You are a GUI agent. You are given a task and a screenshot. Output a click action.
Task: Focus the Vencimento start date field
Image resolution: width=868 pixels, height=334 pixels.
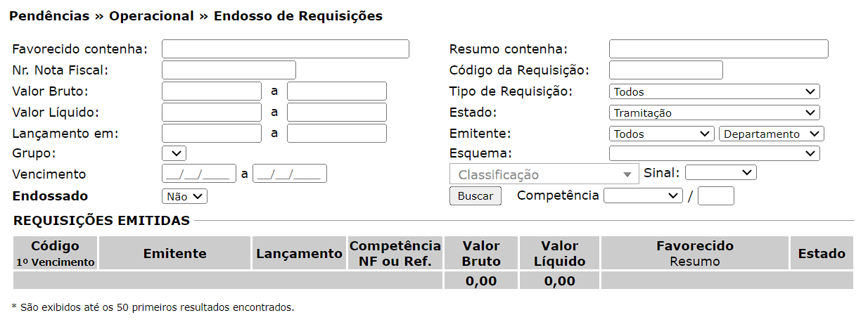(199, 174)
